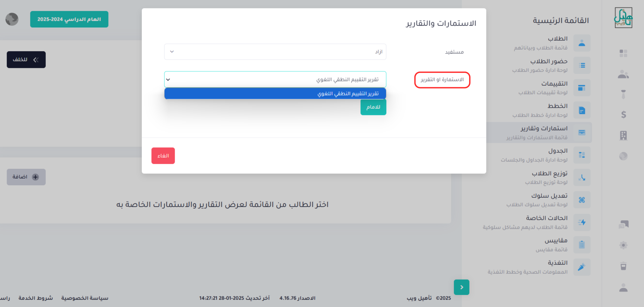The image size is (644, 307).
Task: Collapse sidebar with green chevron button
Action: tap(461, 287)
